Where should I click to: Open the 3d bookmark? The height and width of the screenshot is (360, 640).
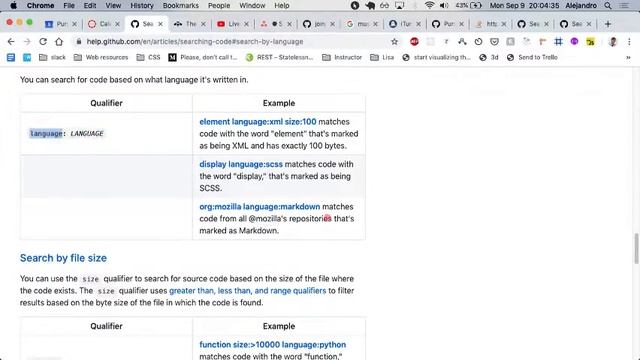pos(489,58)
